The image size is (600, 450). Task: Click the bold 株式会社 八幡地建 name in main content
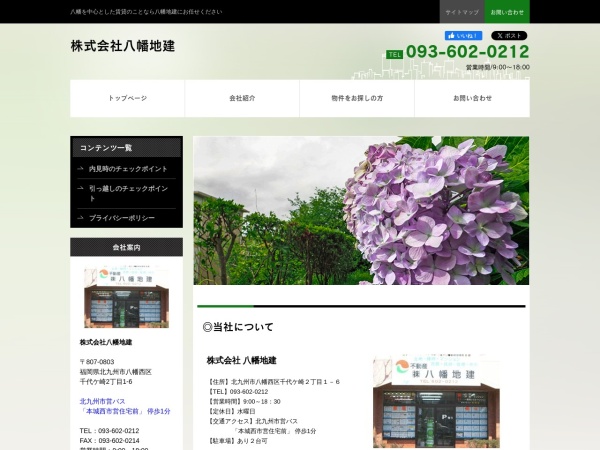point(241,360)
